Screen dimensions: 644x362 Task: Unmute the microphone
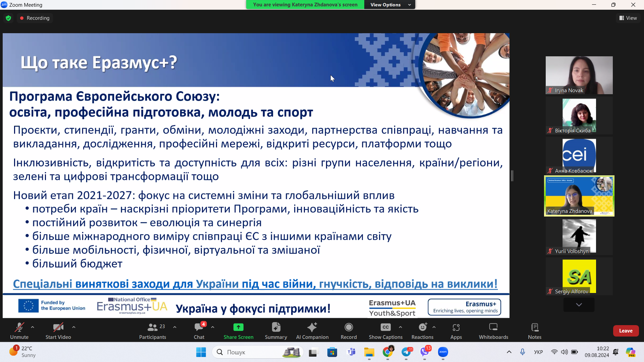[x=19, y=330]
